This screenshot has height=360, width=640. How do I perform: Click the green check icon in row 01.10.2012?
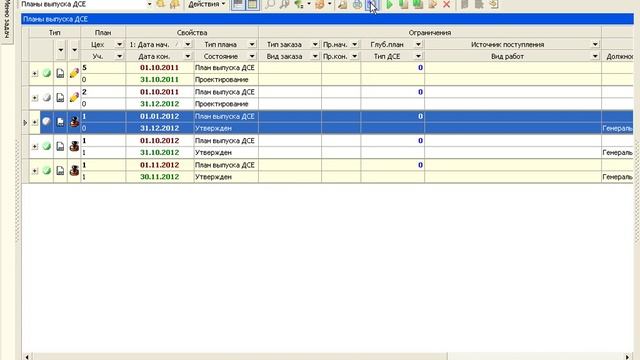pos(47,146)
